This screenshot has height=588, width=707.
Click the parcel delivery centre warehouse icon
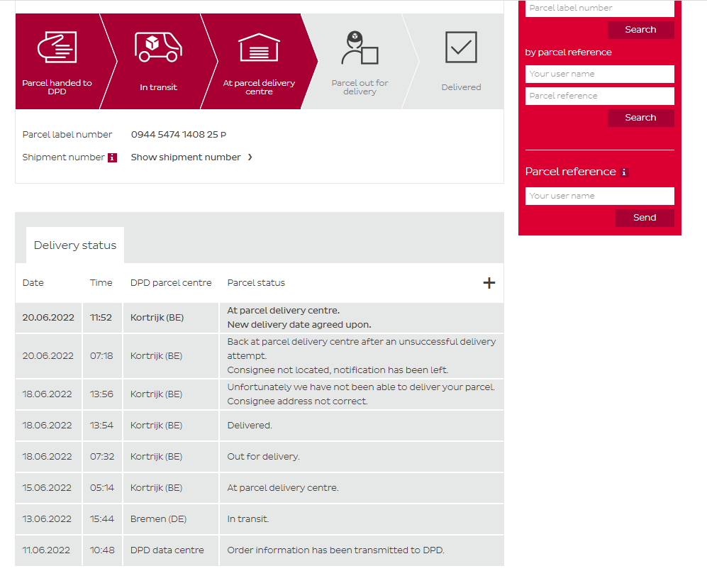[259, 48]
